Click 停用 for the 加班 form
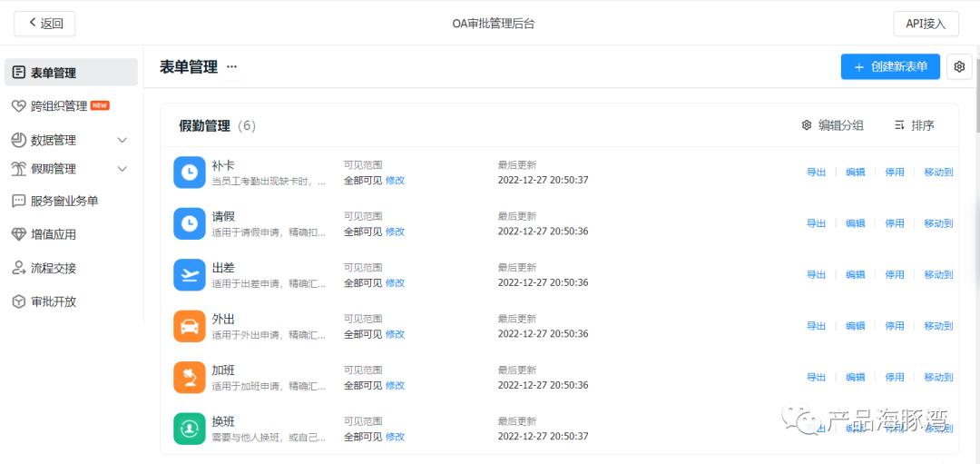This screenshot has height=464, width=980. click(895, 377)
